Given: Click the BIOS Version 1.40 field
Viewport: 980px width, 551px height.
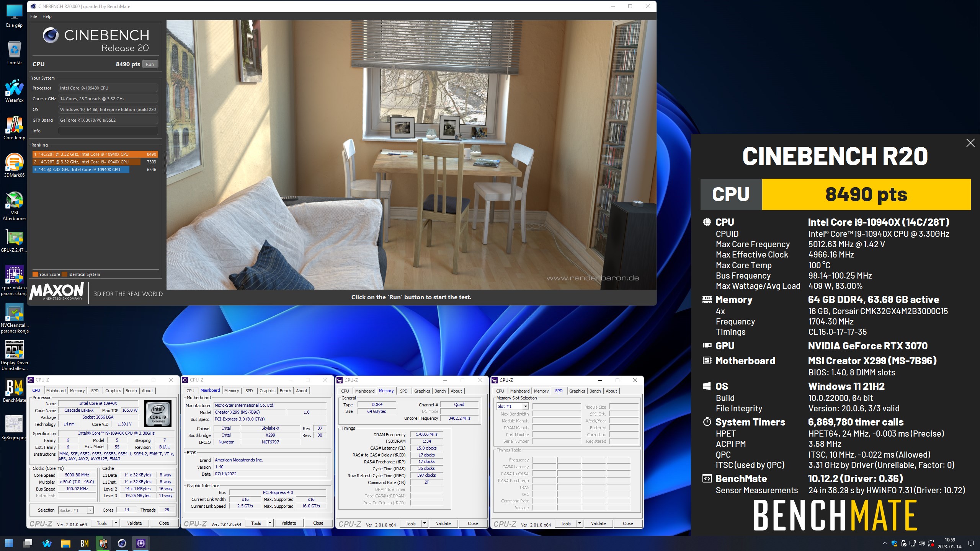Looking at the screenshot, I should tap(270, 467).
